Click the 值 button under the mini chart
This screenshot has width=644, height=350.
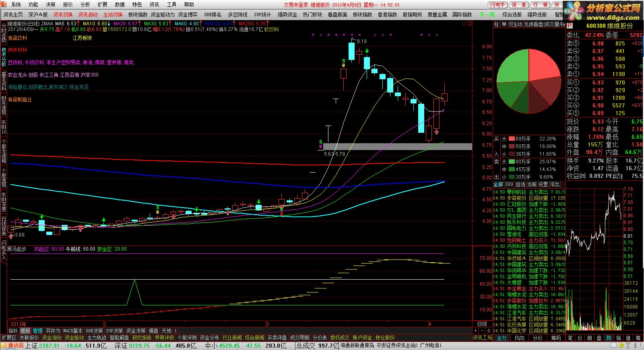pos(628,338)
